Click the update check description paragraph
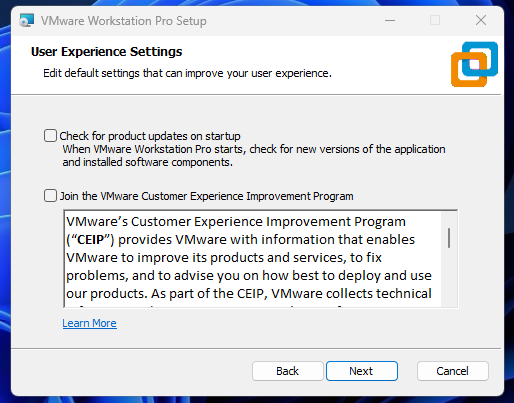Image resolution: width=514 pixels, height=403 pixels. [x=254, y=155]
